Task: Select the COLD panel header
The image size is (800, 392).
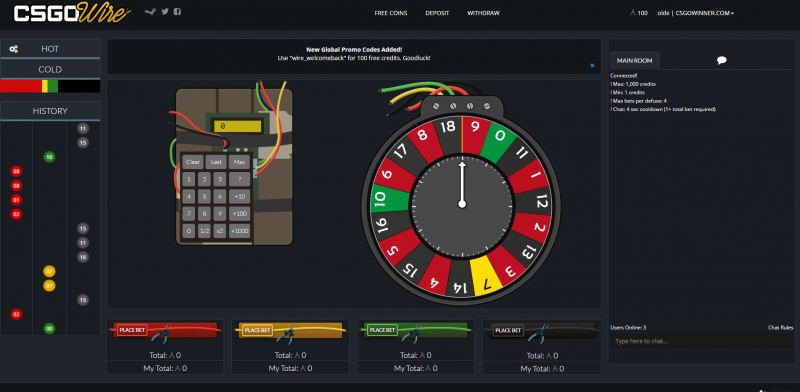Action: (x=50, y=69)
